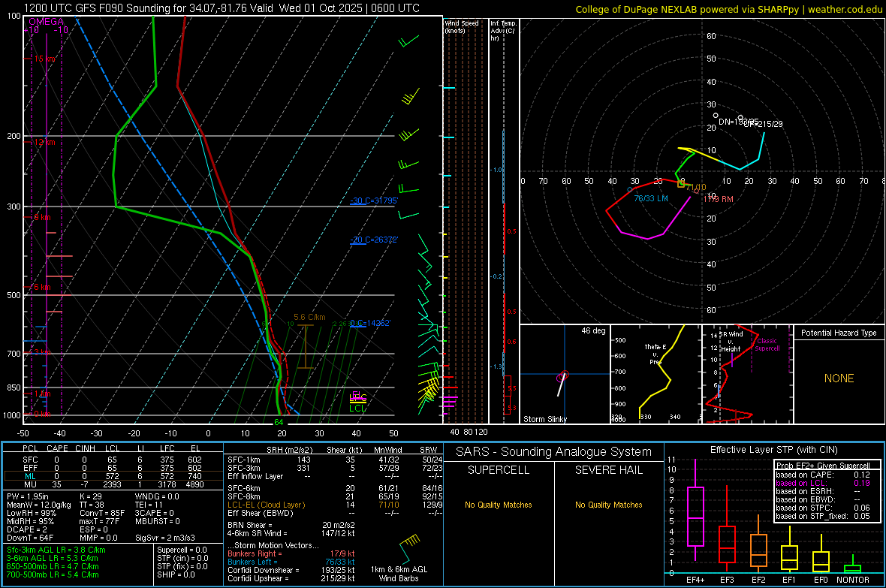The image size is (886, 588).
Task: Click the blue 'Bunkers Left = 76/33 kt' line
Action: (291, 562)
